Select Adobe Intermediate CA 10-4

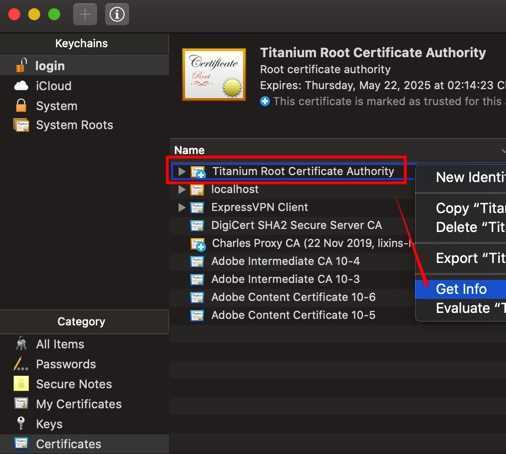[285, 261]
